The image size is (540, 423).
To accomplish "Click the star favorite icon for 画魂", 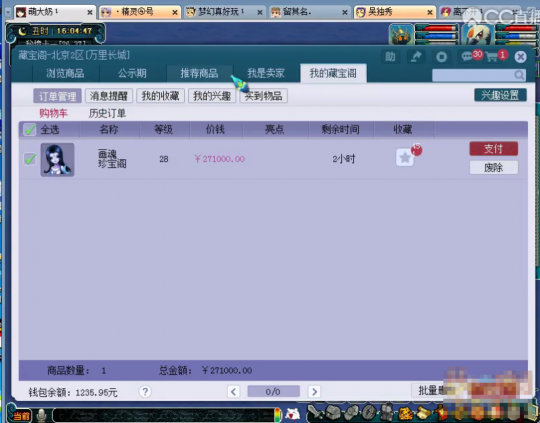I will [x=405, y=158].
